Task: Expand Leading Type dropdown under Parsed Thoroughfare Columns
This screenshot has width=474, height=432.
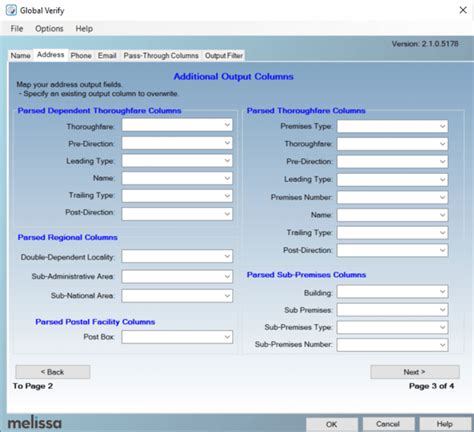Action: click(x=392, y=180)
